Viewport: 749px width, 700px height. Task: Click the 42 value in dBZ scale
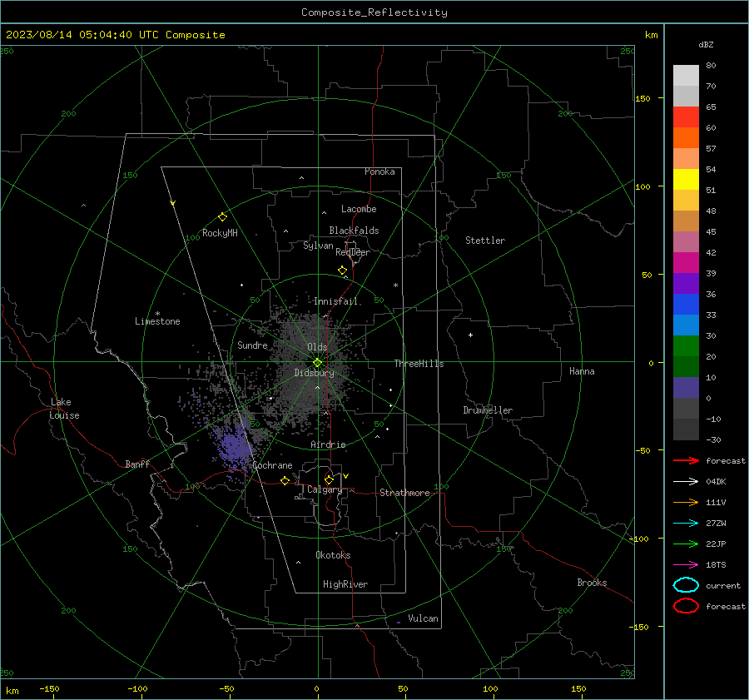[x=711, y=252]
